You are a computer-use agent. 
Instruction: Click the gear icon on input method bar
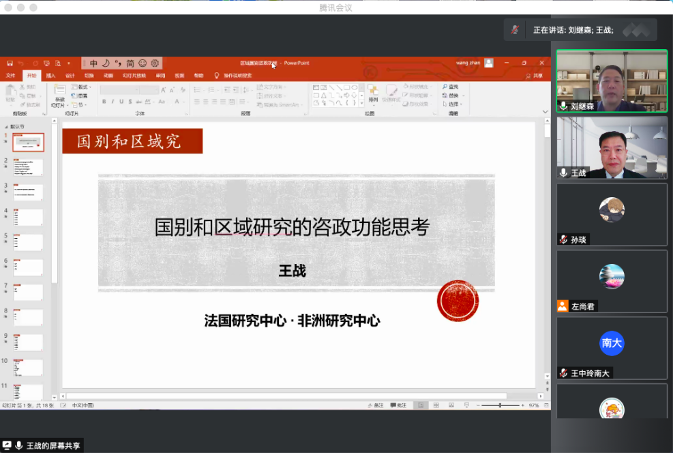coord(155,63)
